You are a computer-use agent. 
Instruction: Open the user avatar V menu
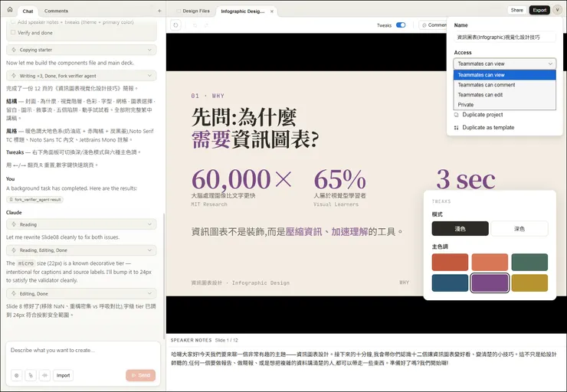(x=557, y=10)
